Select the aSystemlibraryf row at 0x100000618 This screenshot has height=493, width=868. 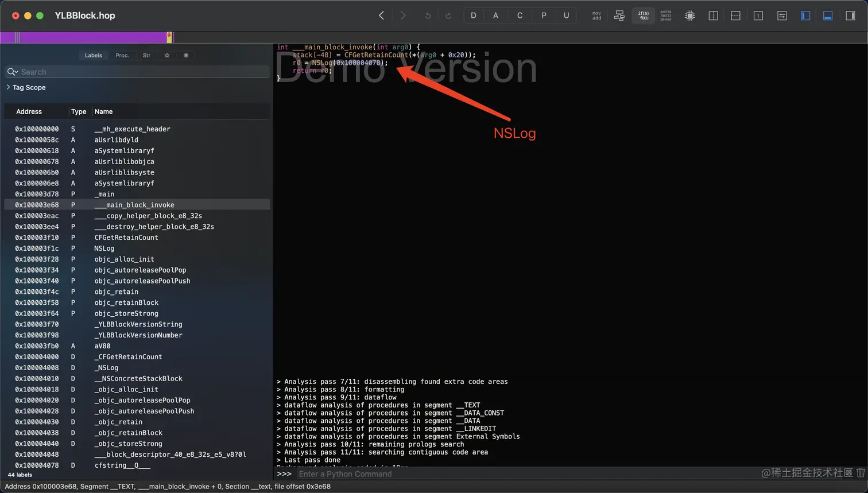click(x=137, y=151)
